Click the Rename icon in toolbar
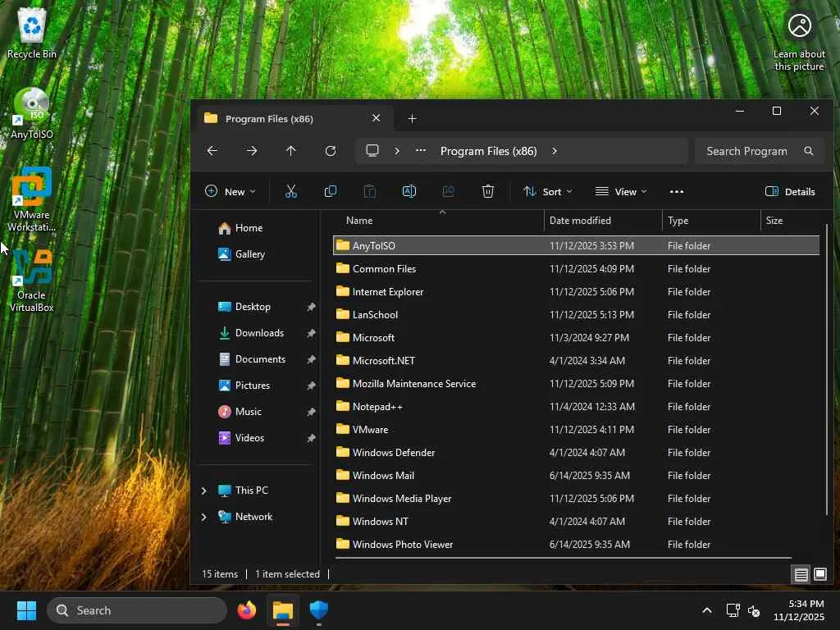The width and height of the screenshot is (840, 630). [x=409, y=191]
